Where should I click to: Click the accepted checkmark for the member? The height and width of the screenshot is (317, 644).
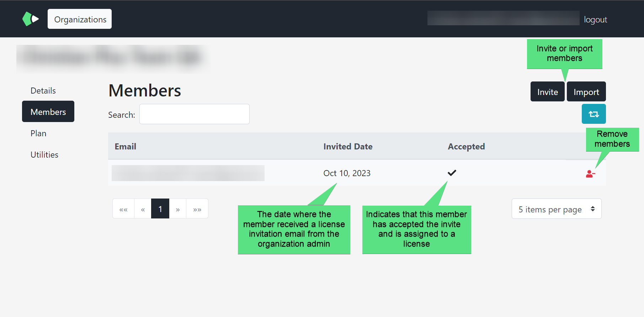(x=452, y=173)
